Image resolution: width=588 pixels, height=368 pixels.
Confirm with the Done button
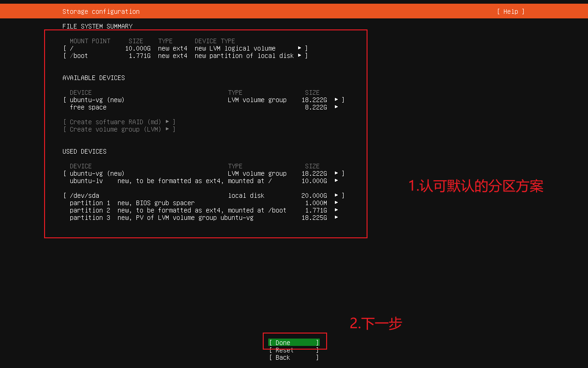click(x=294, y=343)
